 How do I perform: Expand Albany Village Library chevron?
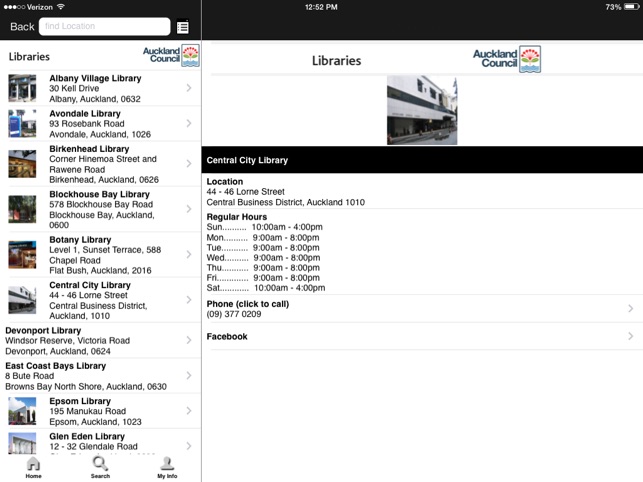pos(189,88)
